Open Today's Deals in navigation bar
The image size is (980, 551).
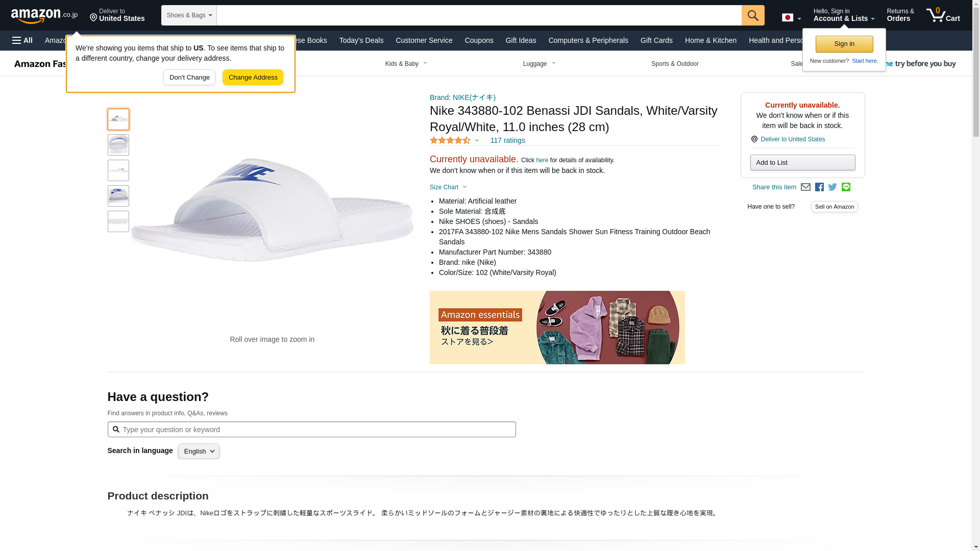coord(361,40)
